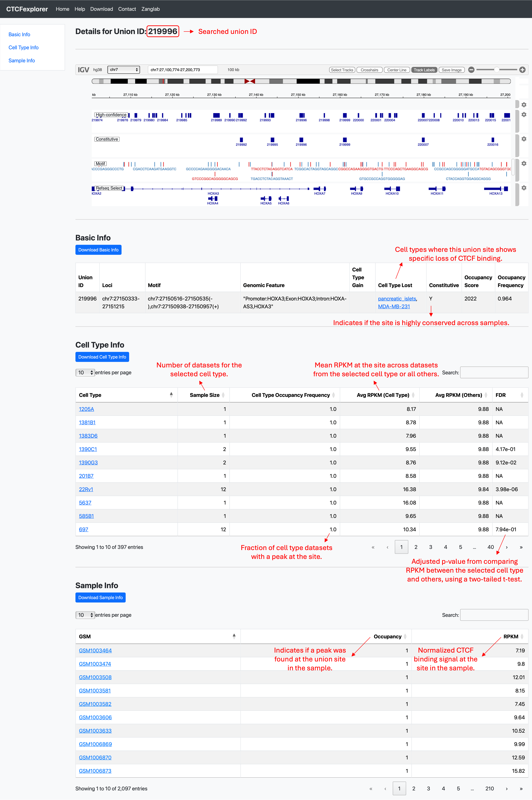This screenshot has width=532, height=800.
Task: Toggle Track Labels in IGV
Action: click(x=424, y=70)
